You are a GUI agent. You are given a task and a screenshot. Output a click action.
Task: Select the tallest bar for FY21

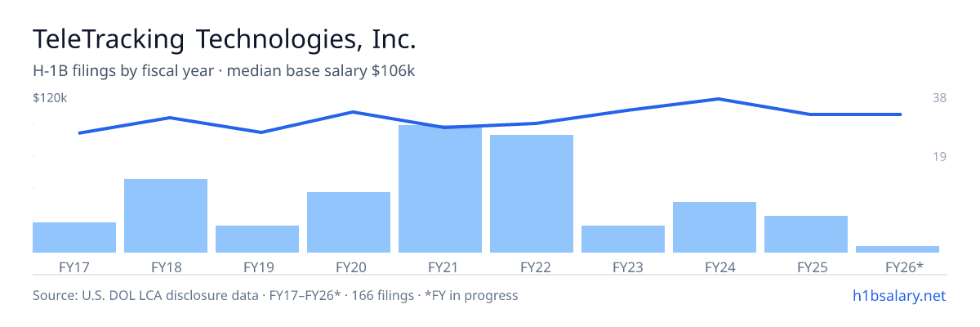(x=440, y=189)
